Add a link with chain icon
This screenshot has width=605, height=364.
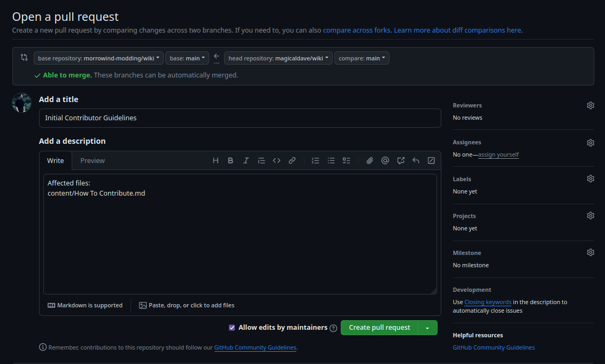tap(292, 160)
